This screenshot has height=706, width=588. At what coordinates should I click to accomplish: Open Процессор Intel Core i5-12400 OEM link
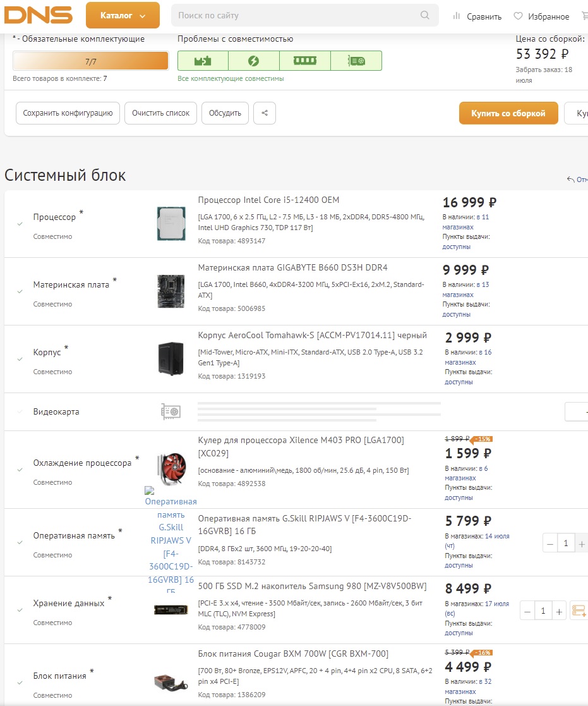(268, 200)
